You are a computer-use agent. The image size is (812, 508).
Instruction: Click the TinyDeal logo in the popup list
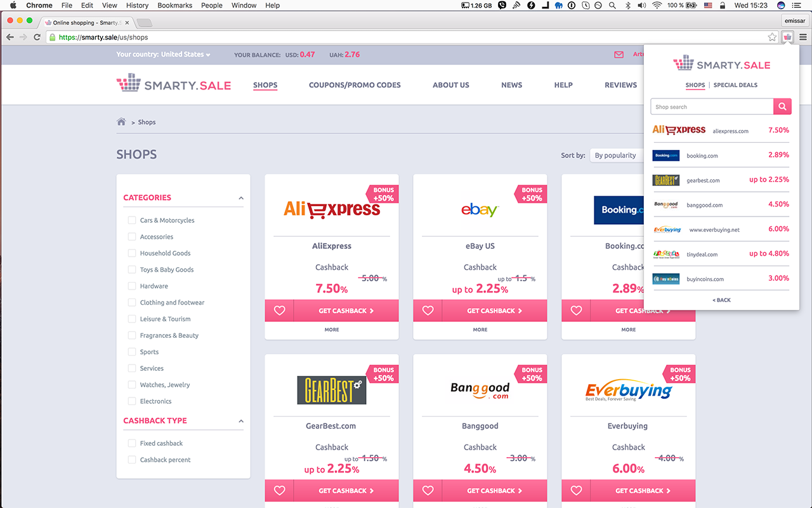click(x=666, y=254)
